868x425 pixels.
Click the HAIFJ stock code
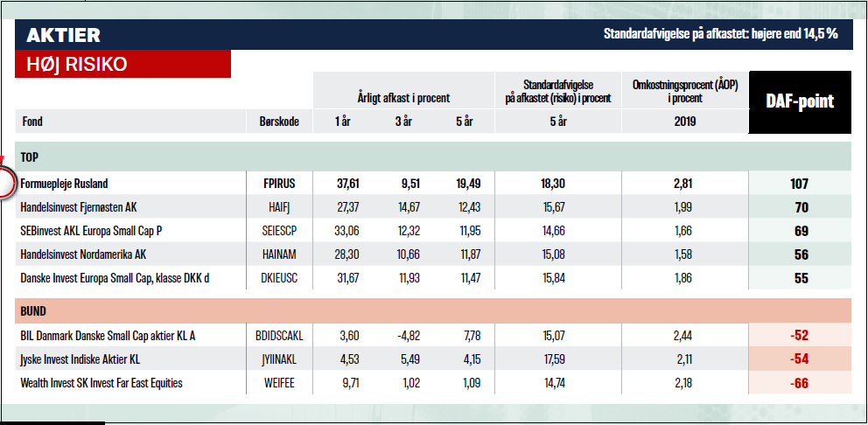click(279, 207)
